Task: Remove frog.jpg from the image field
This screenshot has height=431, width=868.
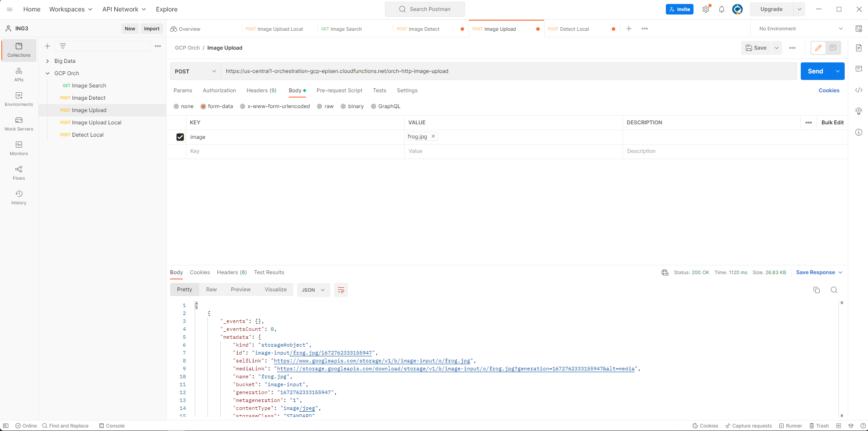Action: 433,136
